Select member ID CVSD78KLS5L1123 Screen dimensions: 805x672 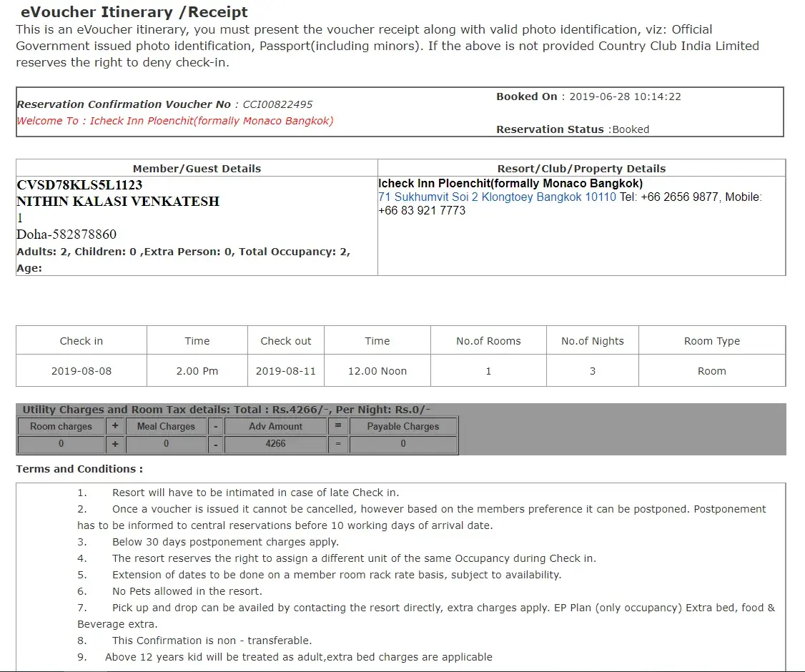(79, 185)
